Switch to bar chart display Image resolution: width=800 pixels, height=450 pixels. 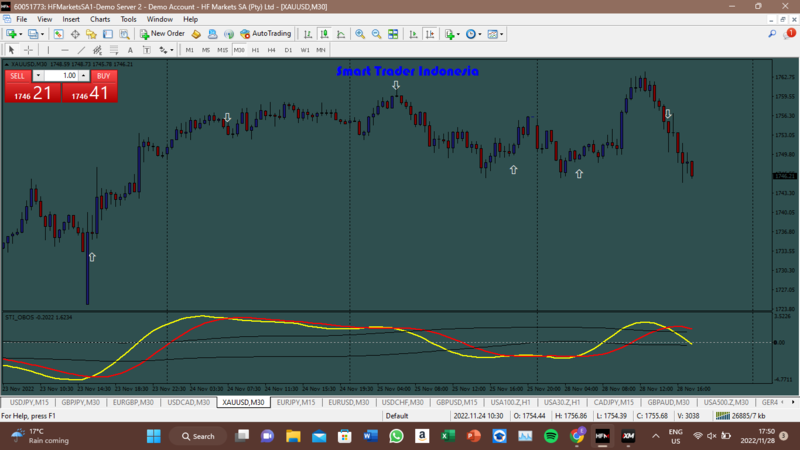point(308,34)
